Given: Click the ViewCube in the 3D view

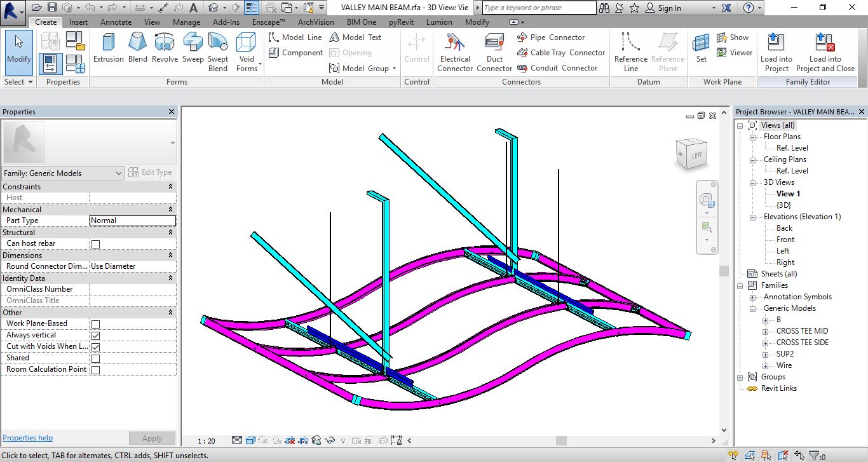Looking at the screenshot, I should [691, 154].
